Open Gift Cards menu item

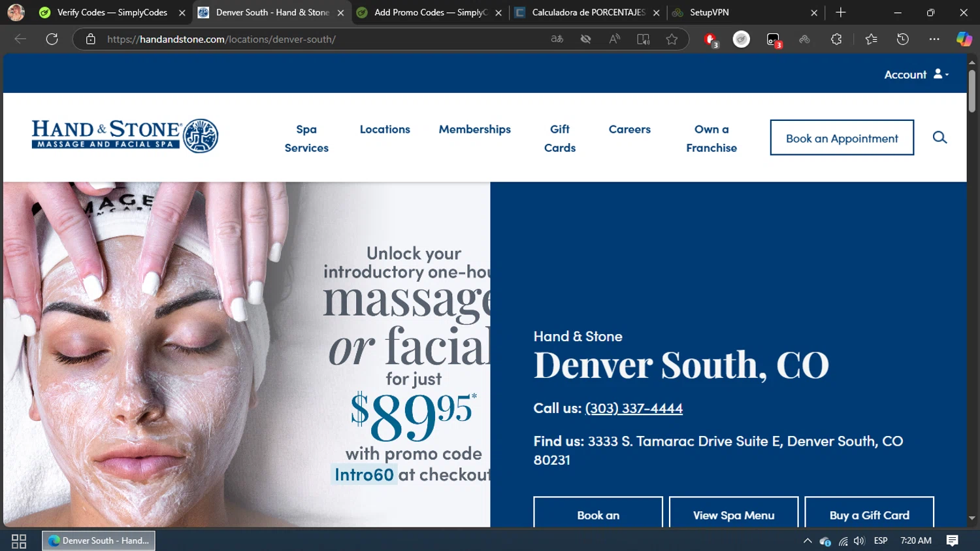pos(560,139)
